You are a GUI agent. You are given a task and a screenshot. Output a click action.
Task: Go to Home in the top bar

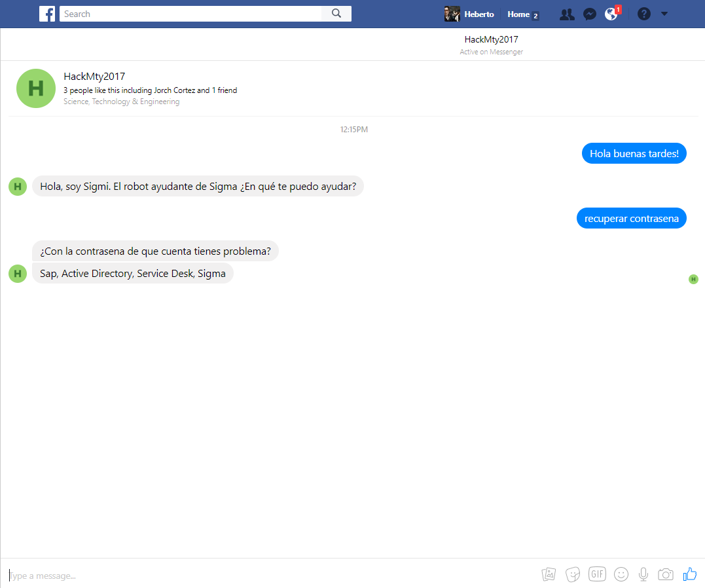click(518, 14)
